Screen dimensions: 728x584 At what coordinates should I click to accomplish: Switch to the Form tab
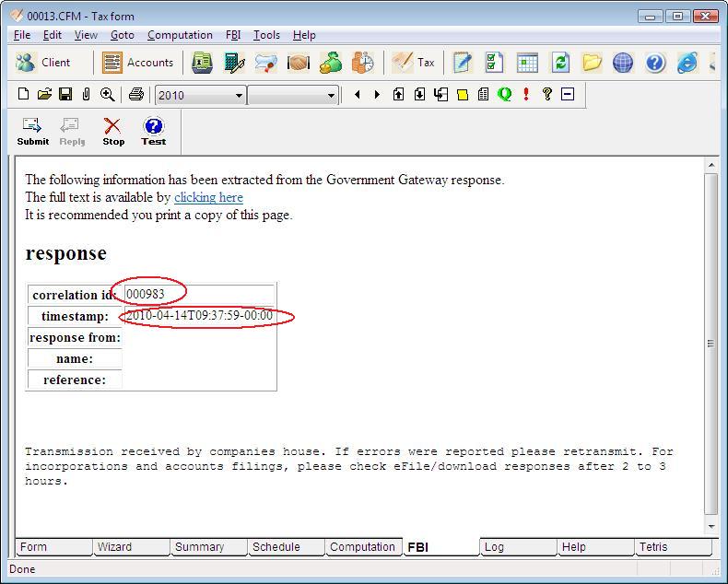pyautogui.click(x=53, y=547)
